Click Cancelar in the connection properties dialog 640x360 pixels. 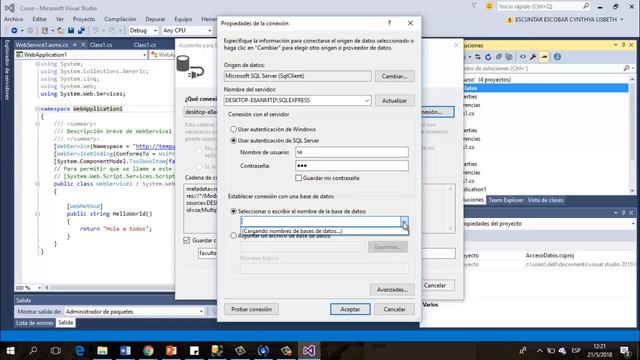point(394,309)
